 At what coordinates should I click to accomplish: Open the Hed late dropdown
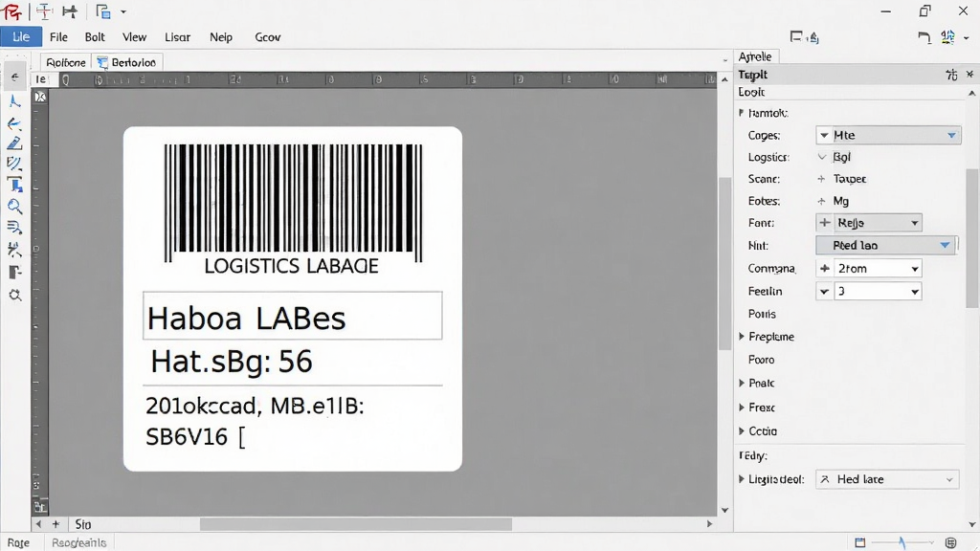pyautogui.click(x=887, y=479)
